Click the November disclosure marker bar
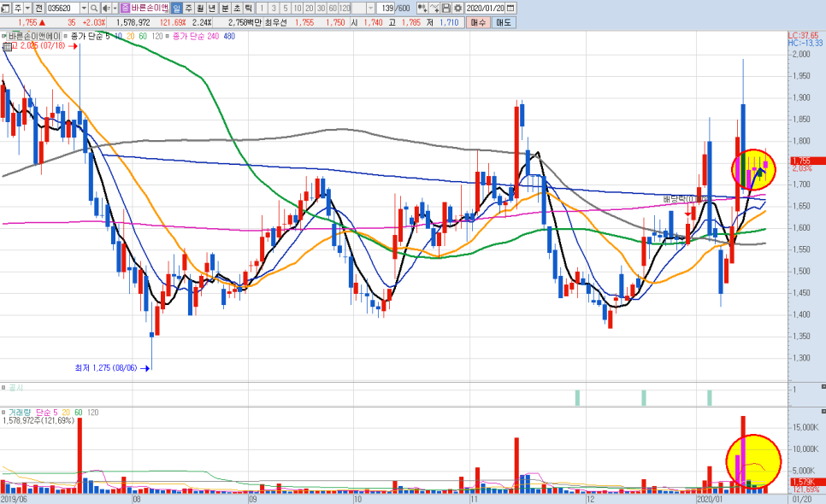This screenshot has width=826, height=504. tap(577, 398)
